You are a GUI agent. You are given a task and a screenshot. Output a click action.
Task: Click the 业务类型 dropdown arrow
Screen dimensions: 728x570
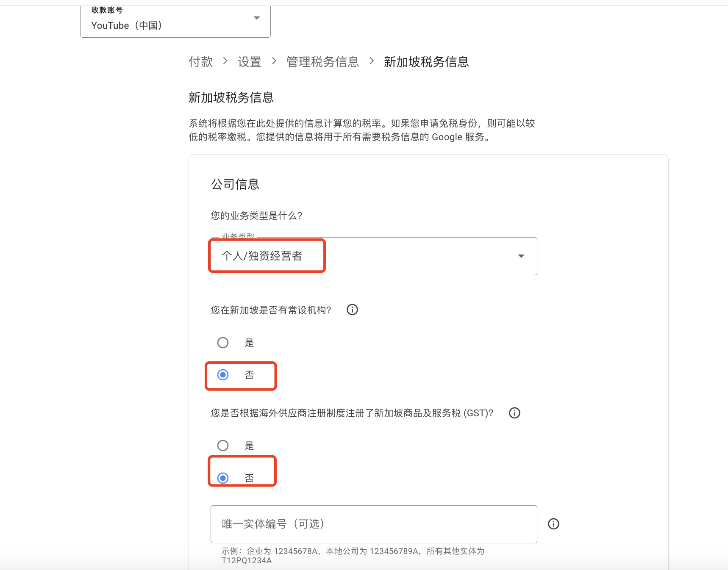[521, 256]
